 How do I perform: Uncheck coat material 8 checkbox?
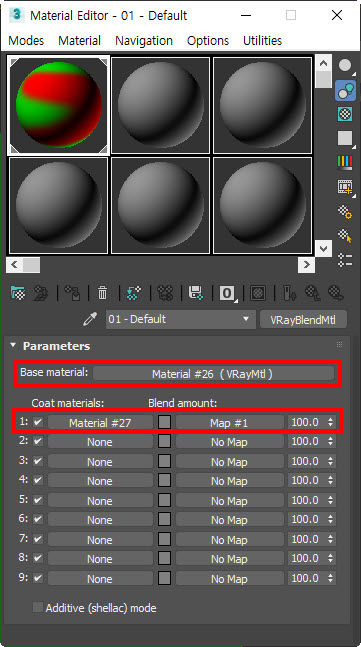pos(38,558)
